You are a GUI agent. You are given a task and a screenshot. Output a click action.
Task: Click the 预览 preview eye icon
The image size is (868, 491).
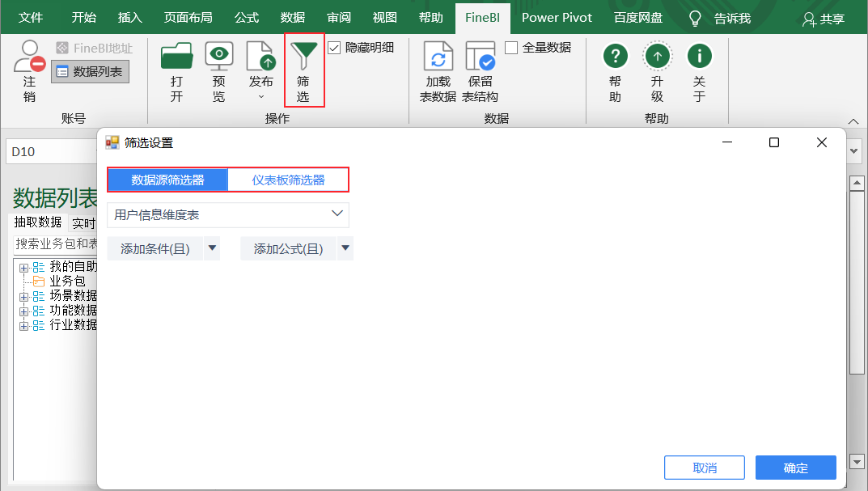click(x=218, y=56)
